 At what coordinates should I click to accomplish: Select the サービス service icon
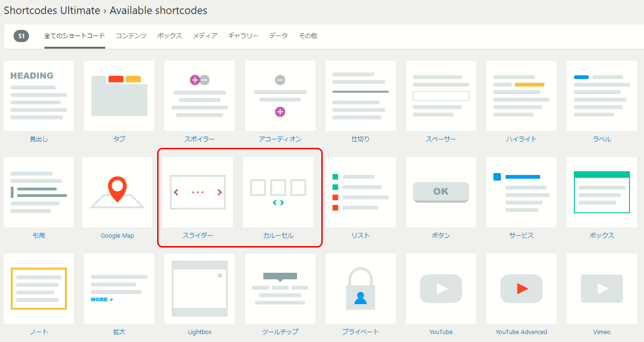click(x=521, y=192)
